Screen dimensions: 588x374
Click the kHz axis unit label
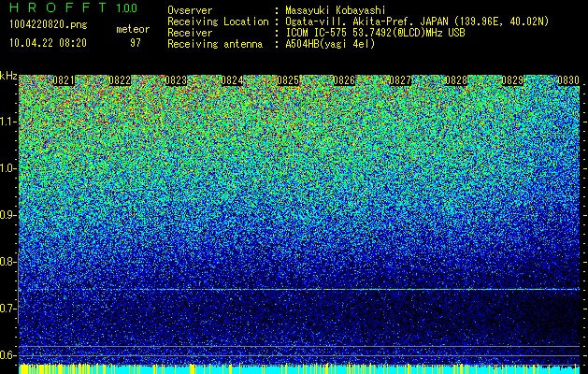(x=8, y=76)
